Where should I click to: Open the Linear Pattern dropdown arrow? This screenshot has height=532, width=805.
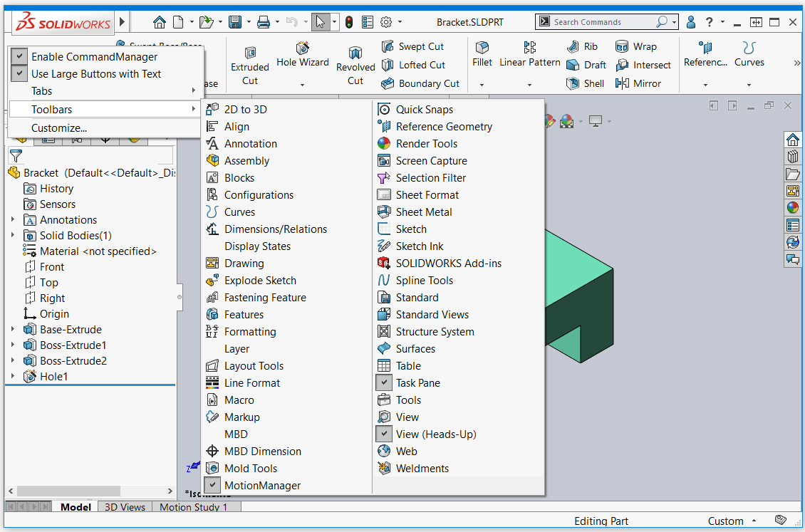pyautogui.click(x=530, y=85)
